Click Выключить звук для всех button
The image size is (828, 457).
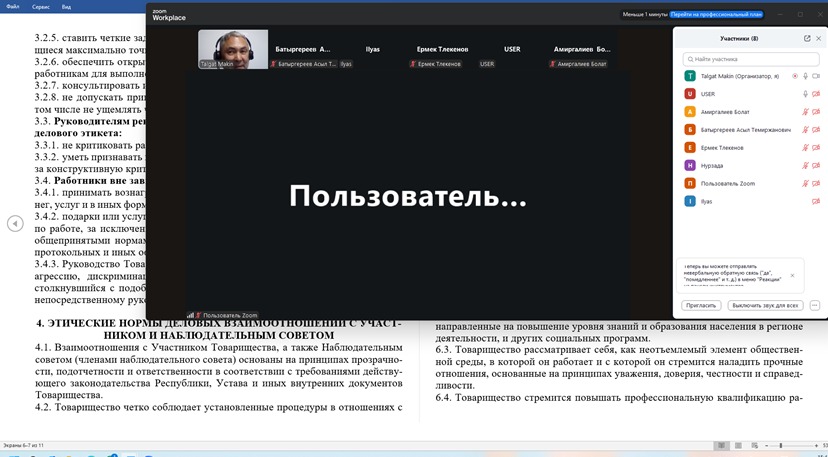pyautogui.click(x=765, y=305)
